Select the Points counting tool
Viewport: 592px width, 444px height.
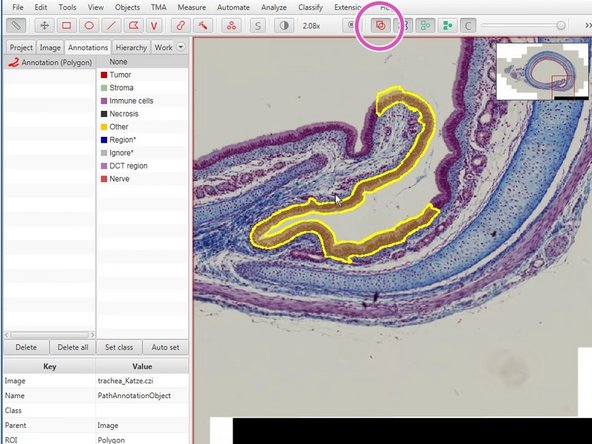[x=231, y=26]
